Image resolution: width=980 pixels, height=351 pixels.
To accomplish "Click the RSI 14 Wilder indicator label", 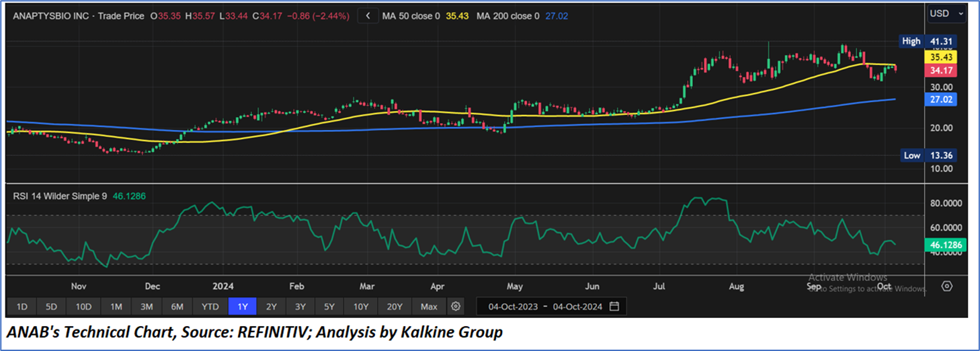I will click(x=59, y=196).
